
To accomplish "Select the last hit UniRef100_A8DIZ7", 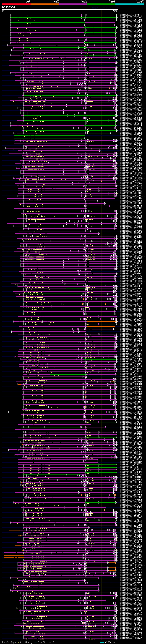I will point(131,638).
